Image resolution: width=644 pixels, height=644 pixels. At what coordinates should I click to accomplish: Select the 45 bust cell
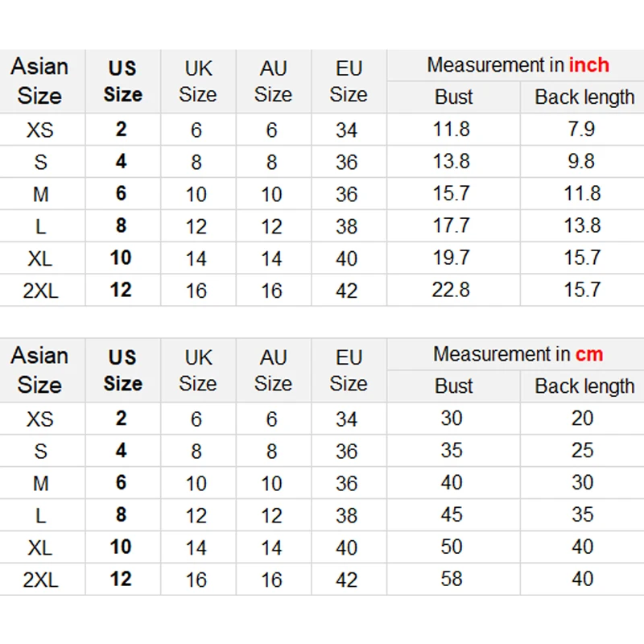(452, 514)
